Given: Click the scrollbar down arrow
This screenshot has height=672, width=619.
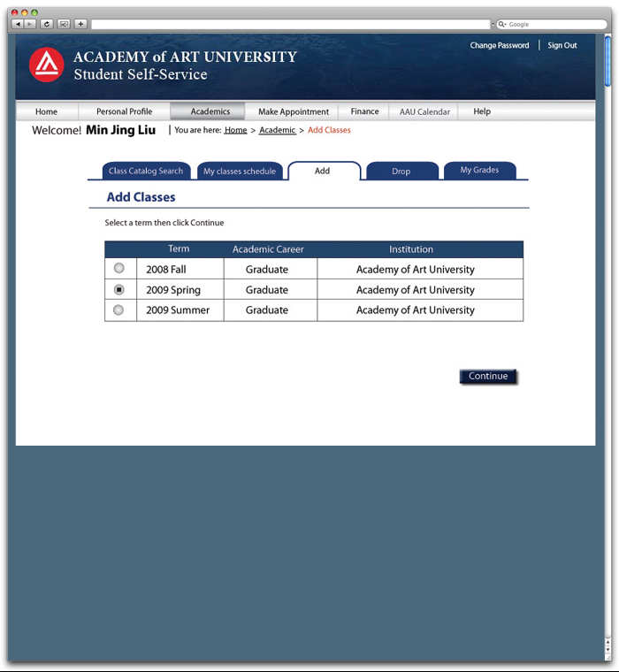Looking at the screenshot, I should 608,651.
